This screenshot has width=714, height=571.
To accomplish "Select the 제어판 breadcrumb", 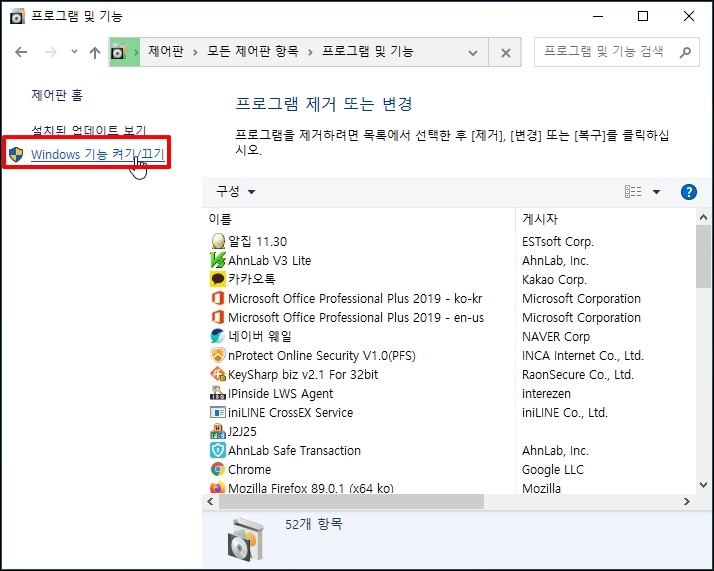I will coord(166,51).
